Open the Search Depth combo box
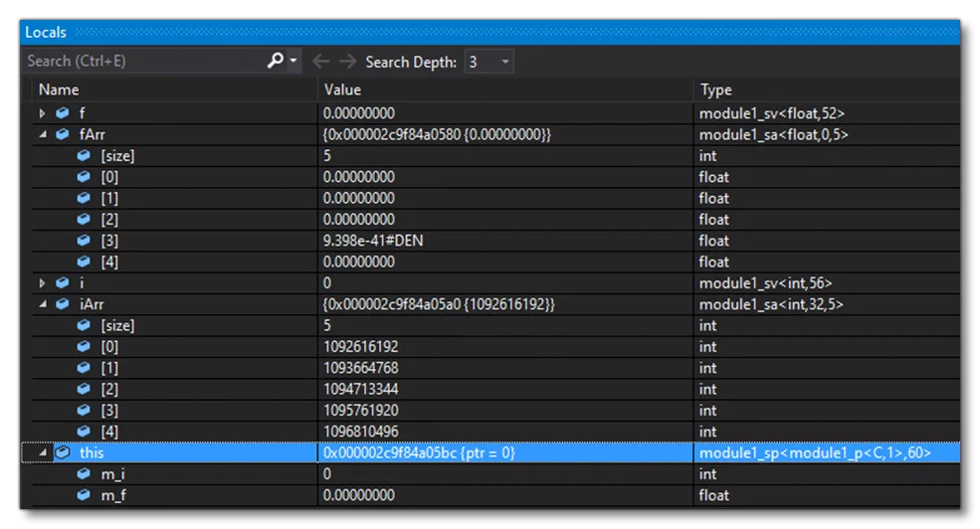This screenshot has width=980, height=529. click(490, 62)
